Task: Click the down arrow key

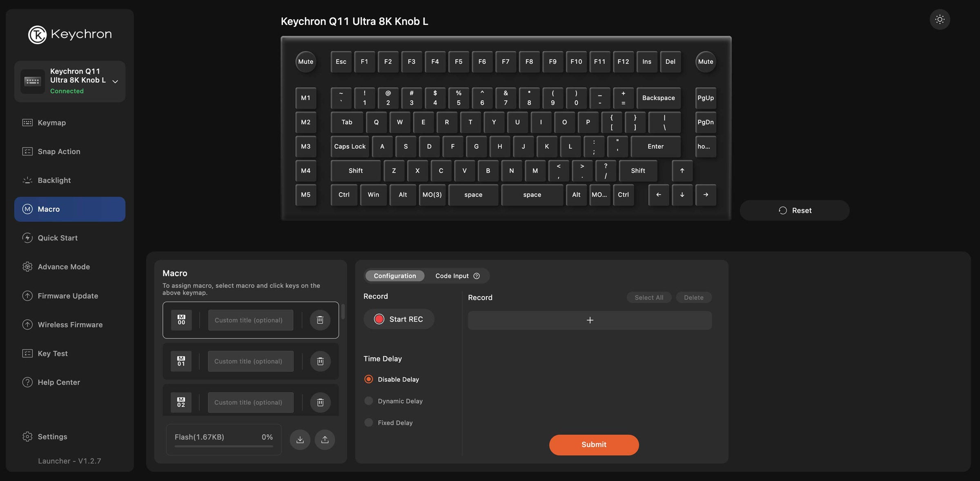Action: pyautogui.click(x=682, y=195)
